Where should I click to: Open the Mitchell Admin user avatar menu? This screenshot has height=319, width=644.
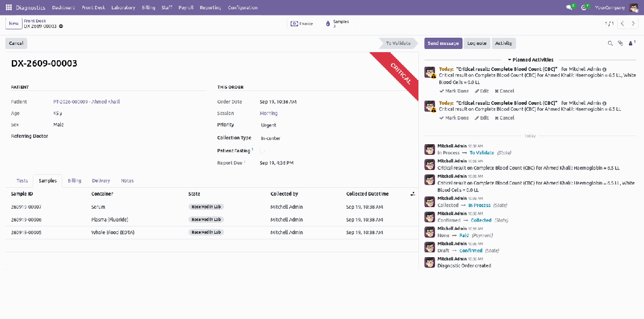[x=634, y=8]
